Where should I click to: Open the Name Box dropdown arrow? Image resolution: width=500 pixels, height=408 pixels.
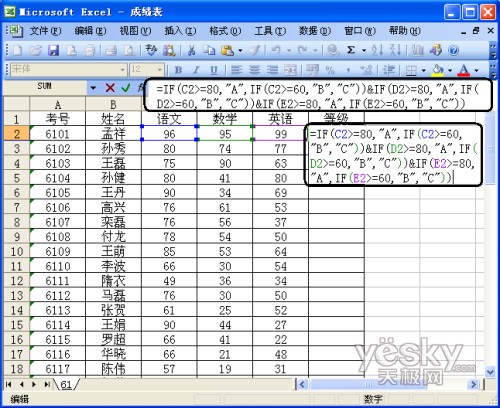click(93, 88)
